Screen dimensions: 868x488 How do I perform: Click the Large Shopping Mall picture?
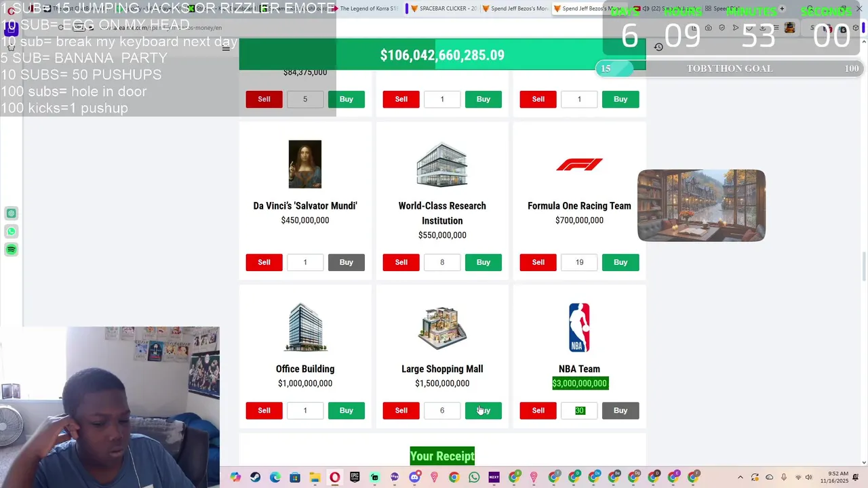(442, 327)
